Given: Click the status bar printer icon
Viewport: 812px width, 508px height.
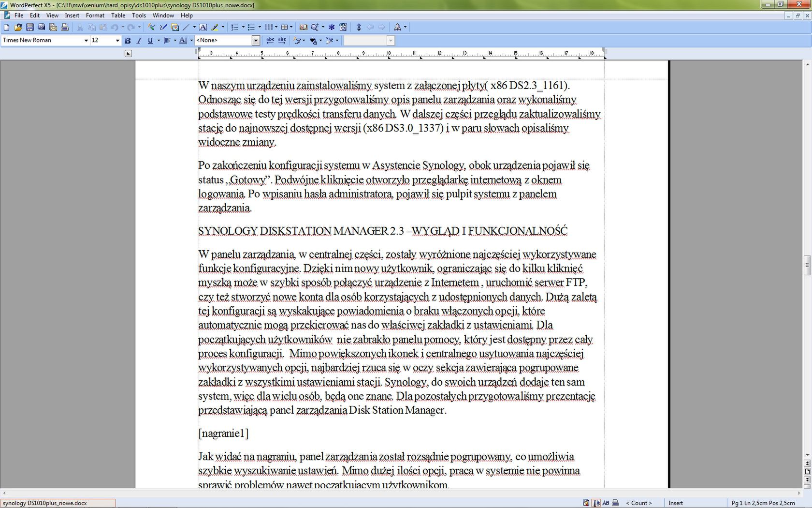Looking at the screenshot, I should tap(615, 503).
